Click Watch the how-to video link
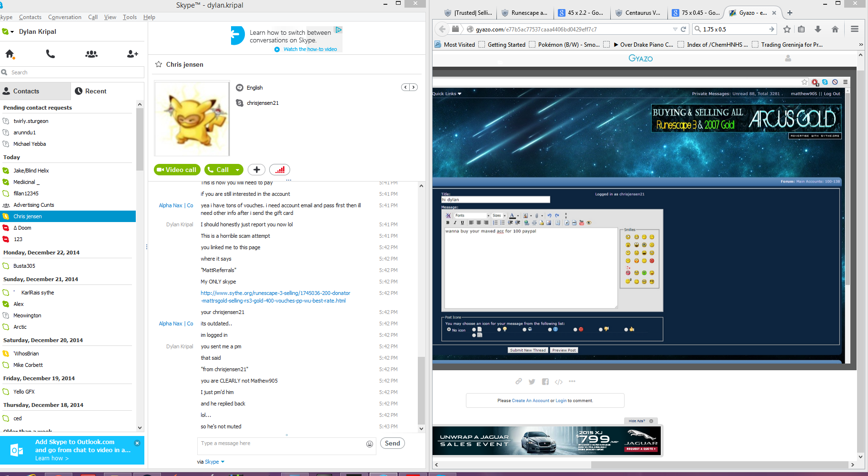Viewport: 868px width, 476px height. coord(310,49)
